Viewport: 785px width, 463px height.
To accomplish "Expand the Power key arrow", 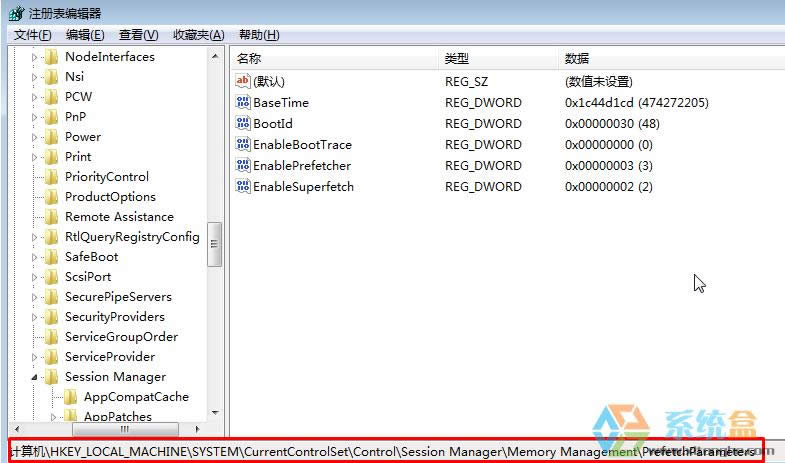I will coord(34,137).
